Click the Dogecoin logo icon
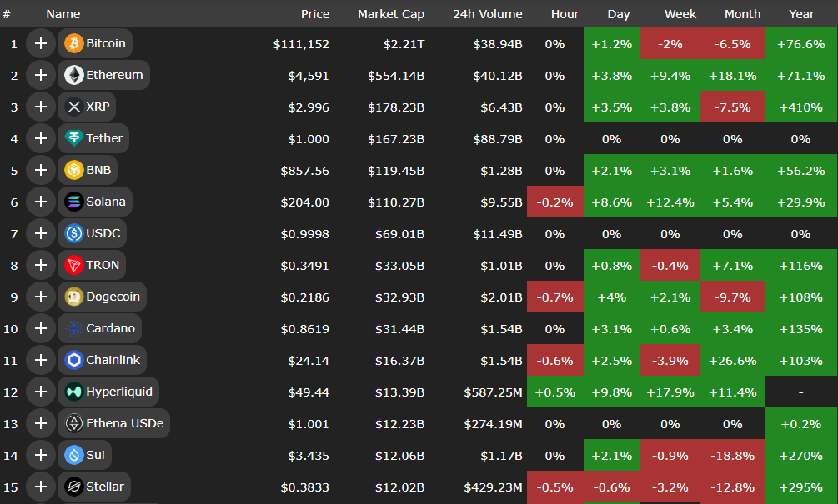The width and height of the screenshot is (838, 504). 73,297
